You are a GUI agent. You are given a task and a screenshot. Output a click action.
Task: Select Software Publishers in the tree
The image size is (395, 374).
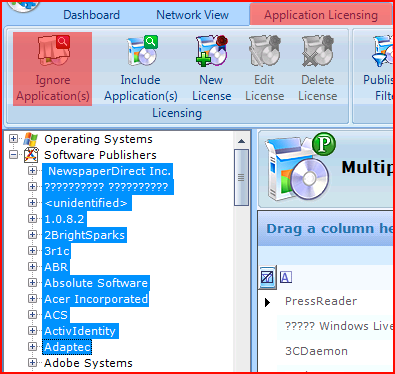click(x=100, y=155)
